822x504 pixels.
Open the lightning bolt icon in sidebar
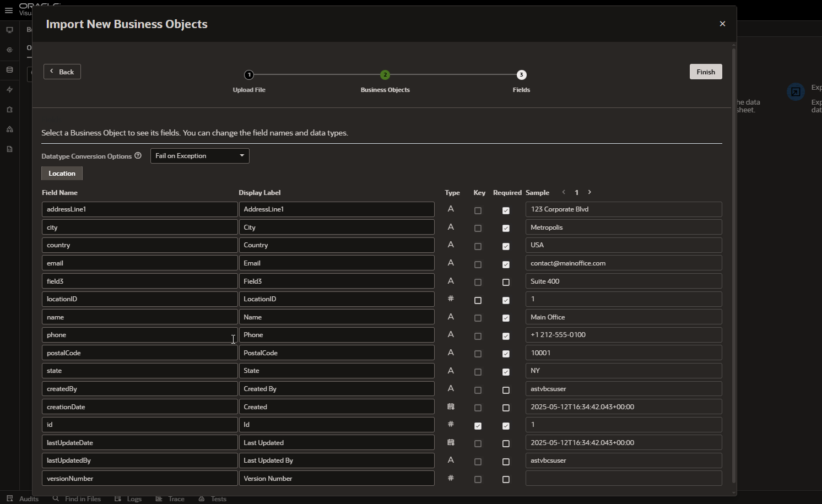pos(9,90)
